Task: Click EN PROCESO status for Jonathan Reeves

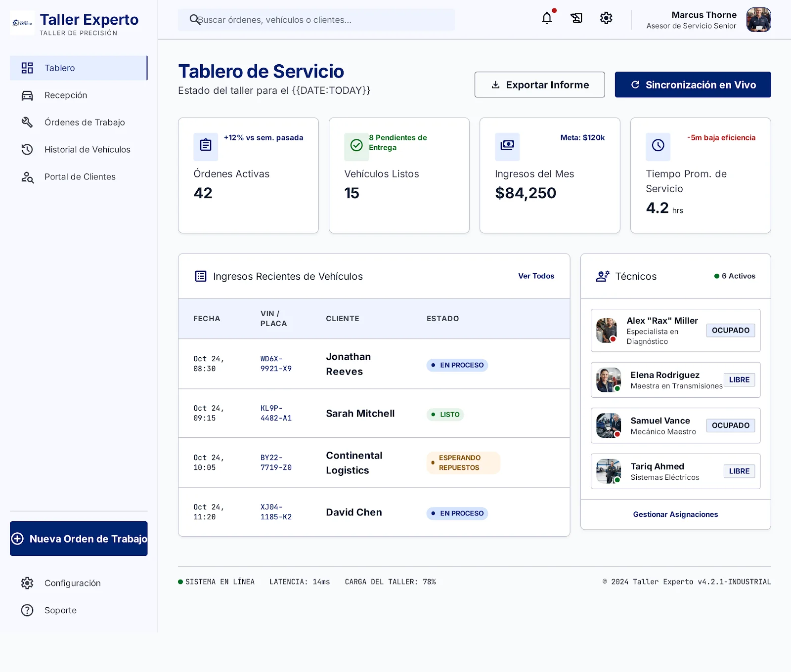Action: pos(457,365)
